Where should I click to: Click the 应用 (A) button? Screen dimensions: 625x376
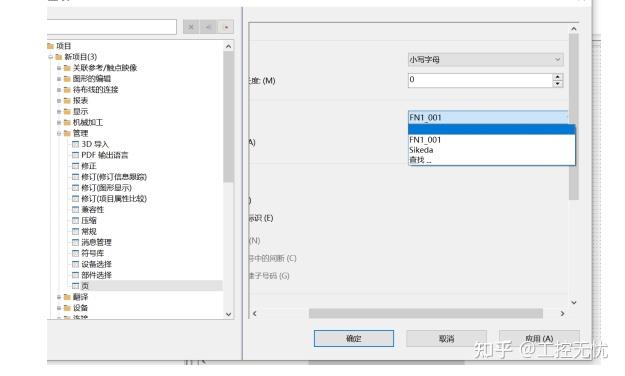pyautogui.click(x=539, y=339)
